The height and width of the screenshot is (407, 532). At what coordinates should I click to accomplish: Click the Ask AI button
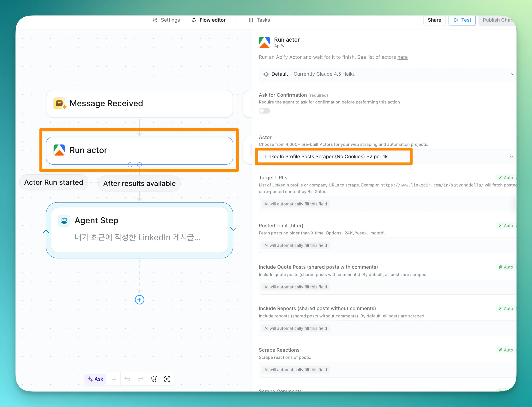coord(95,379)
